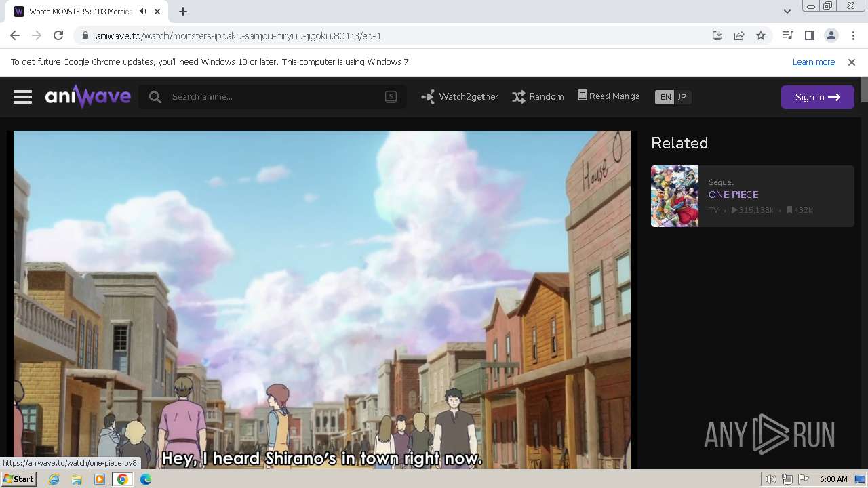Open the tab search dropdown

787,12
